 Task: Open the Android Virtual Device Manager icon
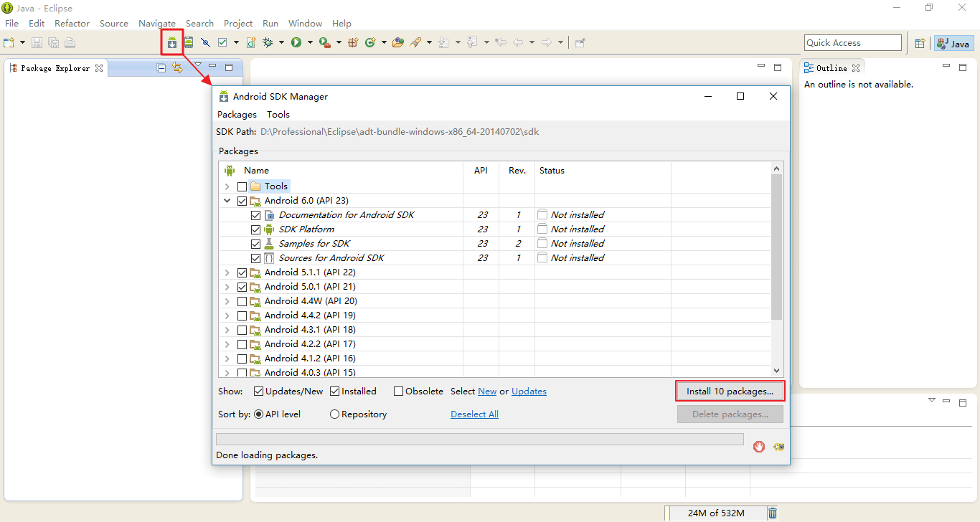tap(188, 43)
